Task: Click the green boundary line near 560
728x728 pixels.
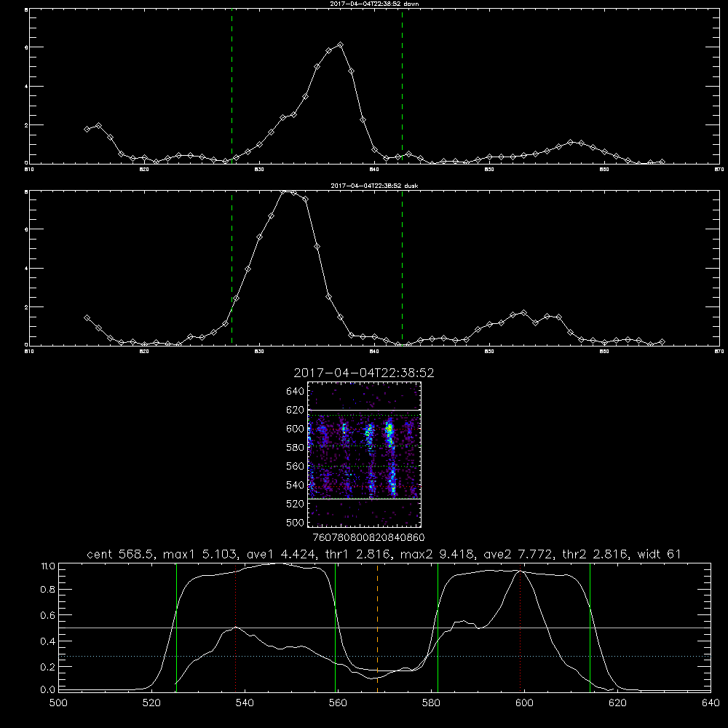Action: coord(335,628)
